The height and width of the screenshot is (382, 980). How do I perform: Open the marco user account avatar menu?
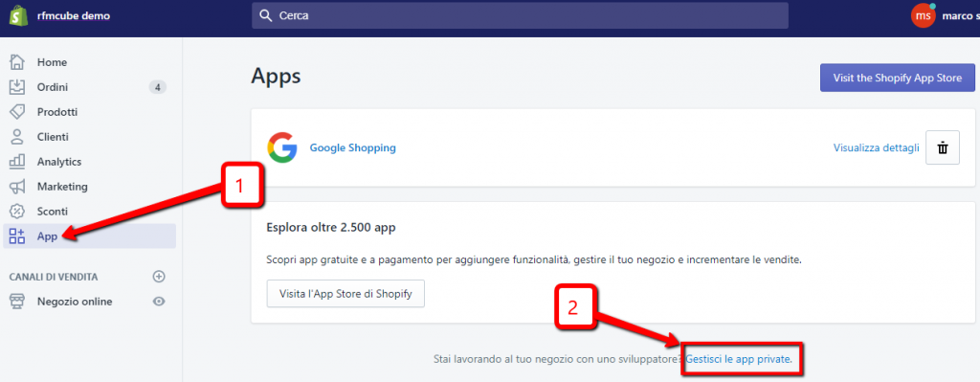(x=924, y=15)
